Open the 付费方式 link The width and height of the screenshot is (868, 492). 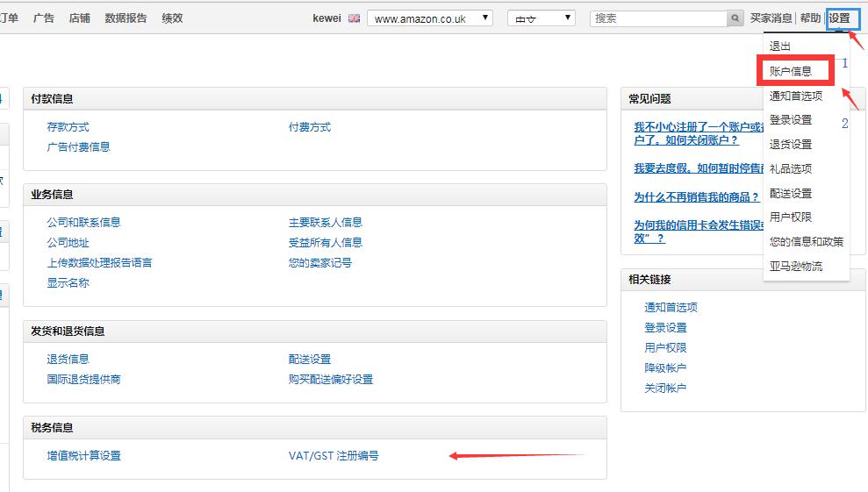pos(310,127)
